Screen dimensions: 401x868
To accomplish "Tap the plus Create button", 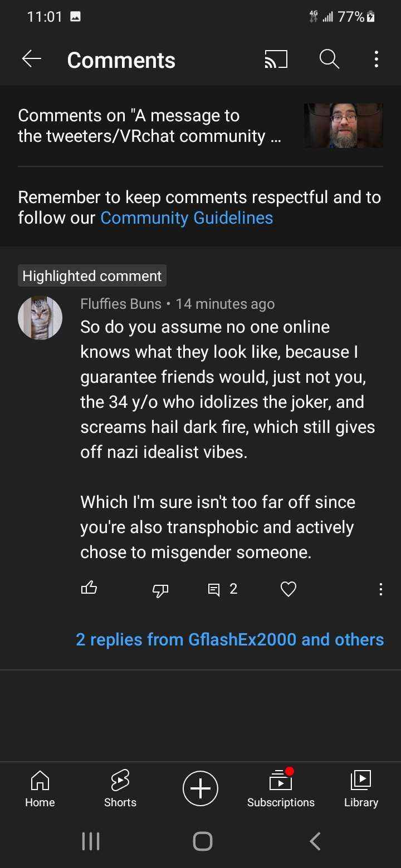I will click(x=200, y=788).
